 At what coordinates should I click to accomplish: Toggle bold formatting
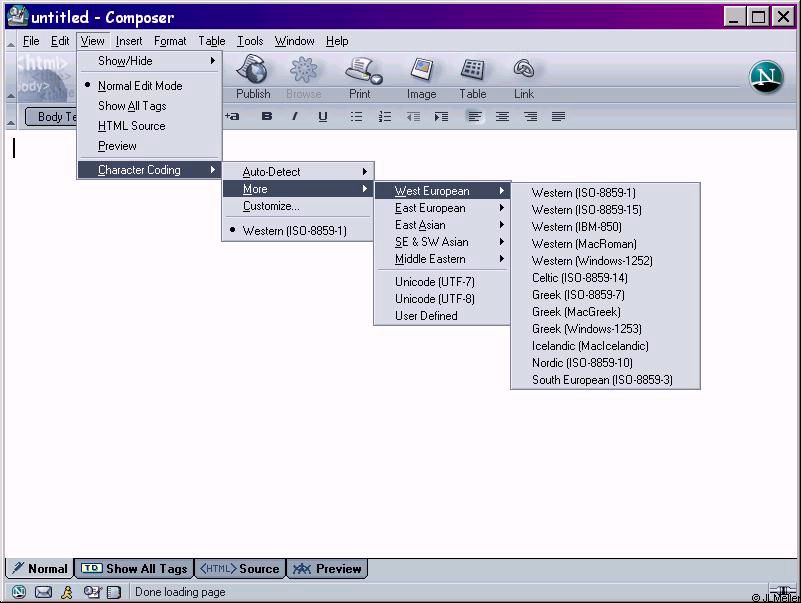click(267, 117)
